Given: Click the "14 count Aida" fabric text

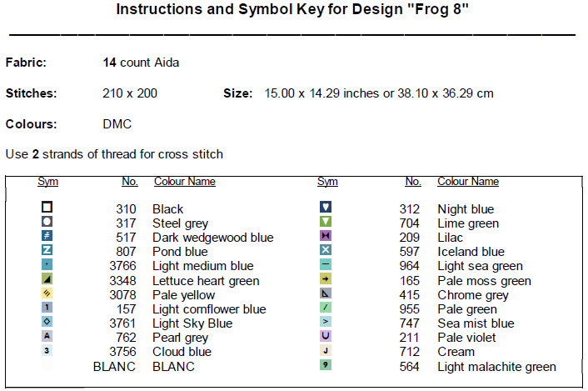Looking at the screenshot, I should pos(141,63).
